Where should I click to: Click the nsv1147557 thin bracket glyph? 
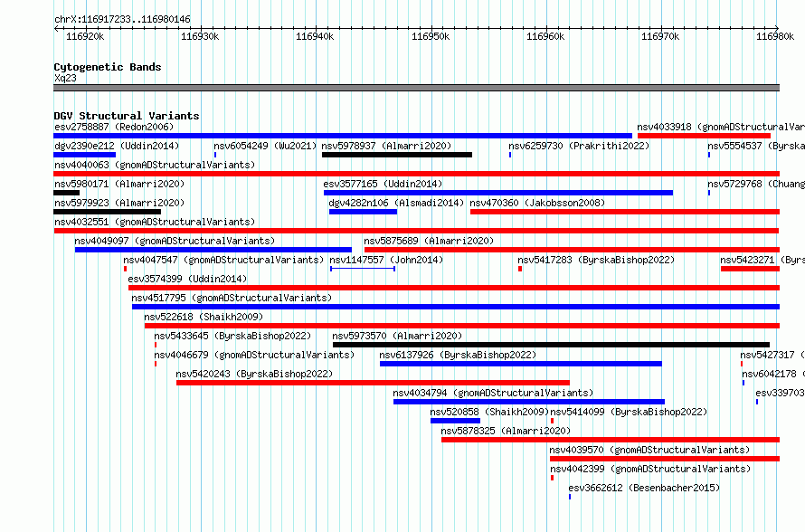[363, 269]
